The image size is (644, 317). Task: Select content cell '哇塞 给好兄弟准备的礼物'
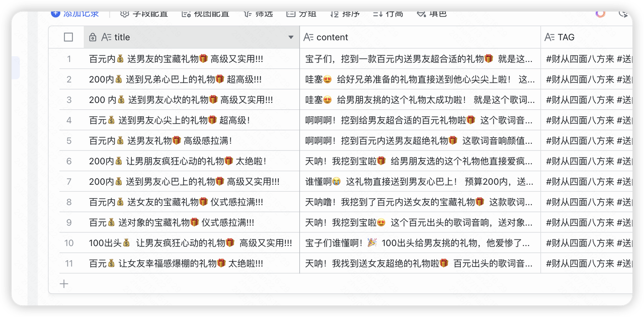tap(420, 80)
